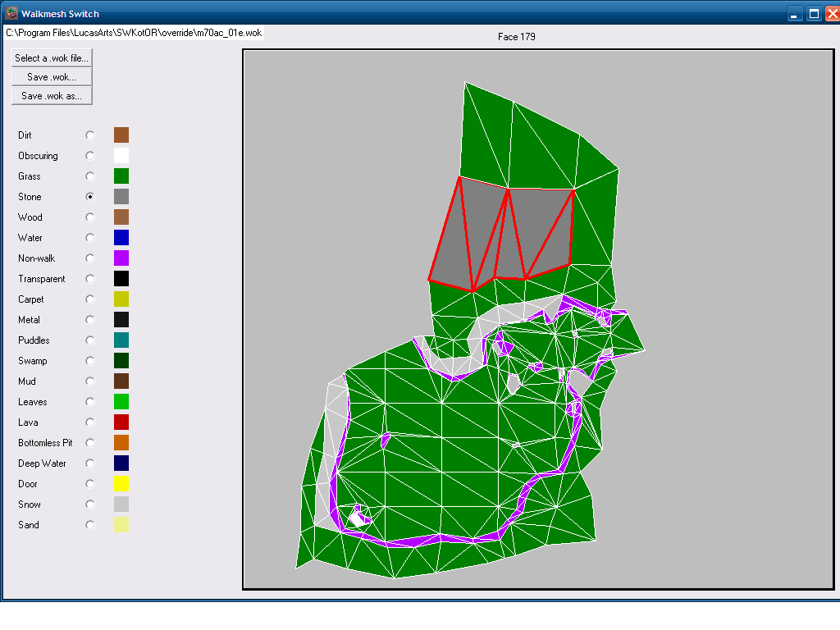Viewport: 840px width, 630px height.
Task: Select the Snow radio button
Action: (x=90, y=504)
